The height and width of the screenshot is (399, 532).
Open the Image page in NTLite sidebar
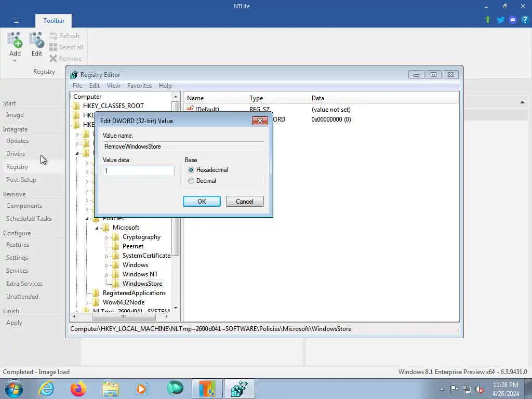15,115
